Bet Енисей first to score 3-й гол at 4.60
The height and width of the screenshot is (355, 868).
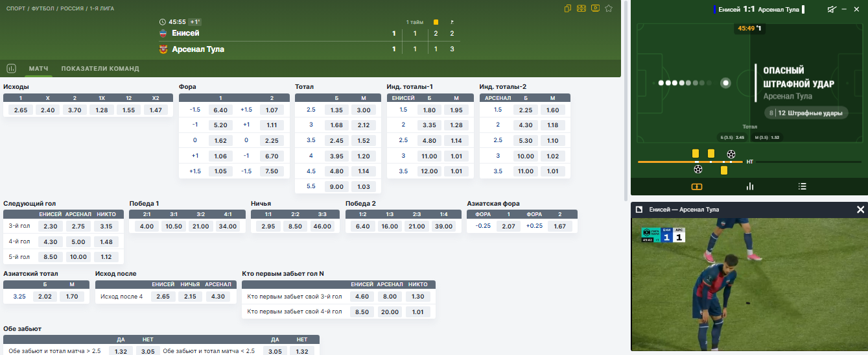(x=362, y=297)
